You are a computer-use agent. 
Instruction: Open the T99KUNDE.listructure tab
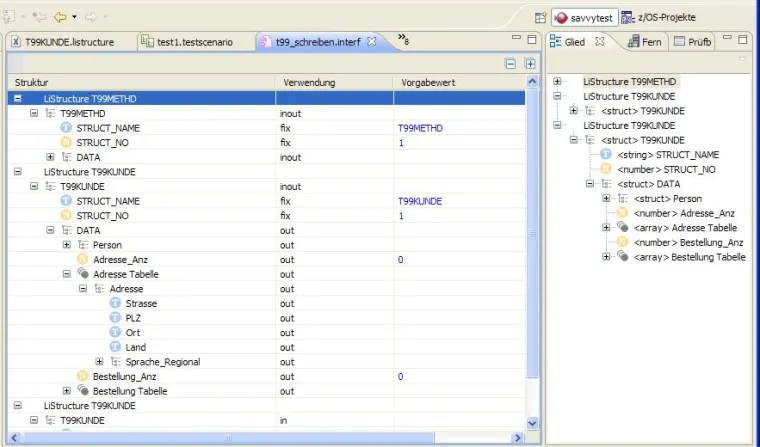(x=67, y=41)
